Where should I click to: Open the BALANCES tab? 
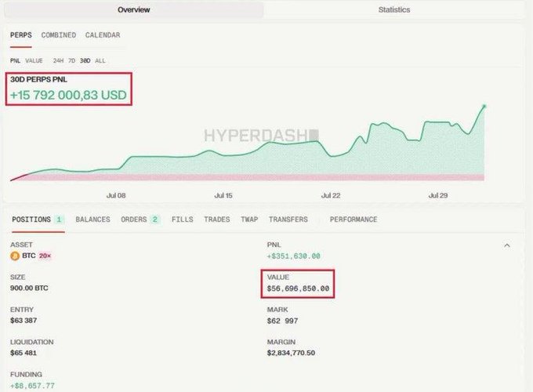[x=92, y=220]
